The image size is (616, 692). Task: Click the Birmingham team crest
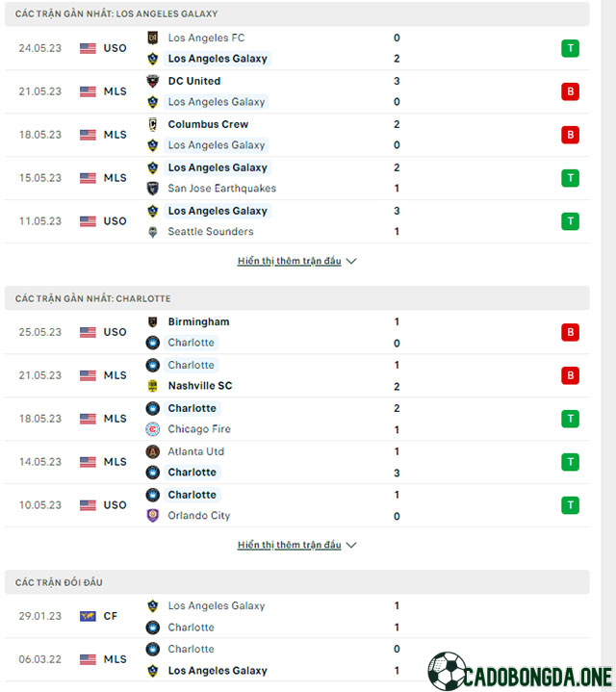point(153,322)
